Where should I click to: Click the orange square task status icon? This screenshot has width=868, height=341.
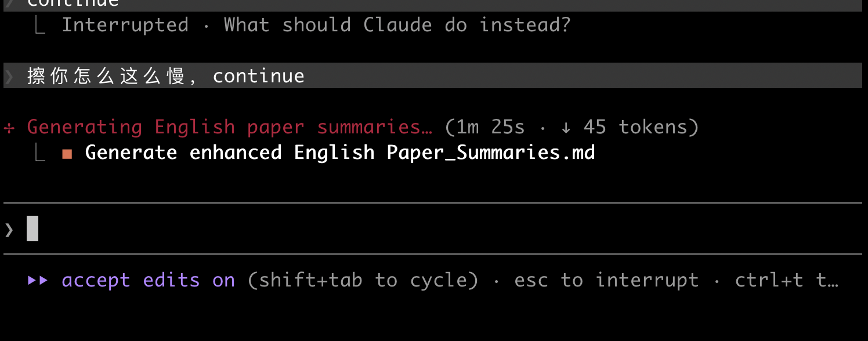click(67, 154)
